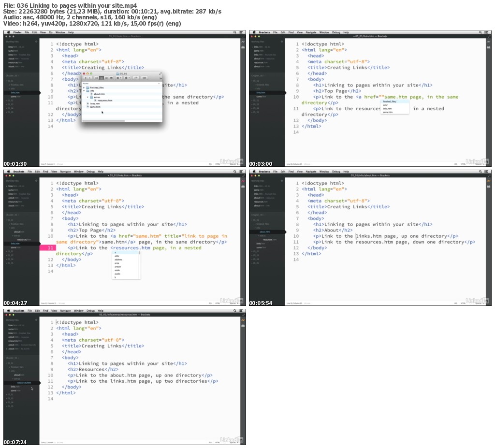This screenshot has height=448, width=495.
Task: Open Chapter_05 project dropdown in 00:03:00 frame
Action: click(x=258, y=76)
